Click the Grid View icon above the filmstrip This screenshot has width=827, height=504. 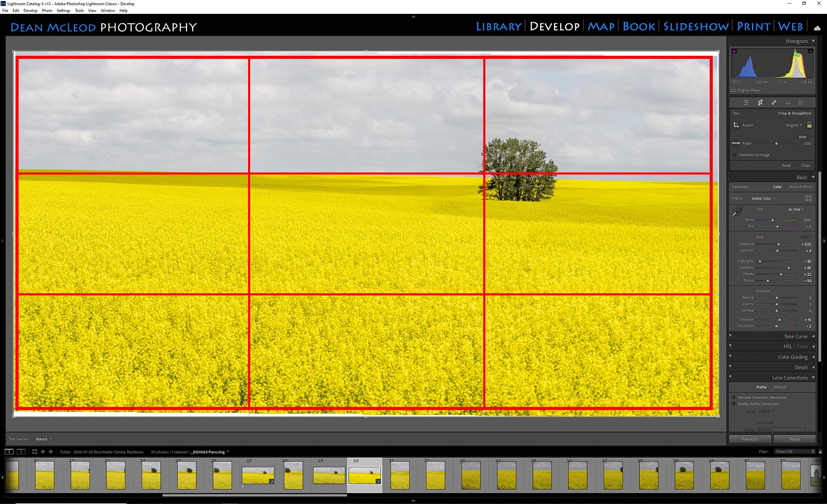[34, 451]
